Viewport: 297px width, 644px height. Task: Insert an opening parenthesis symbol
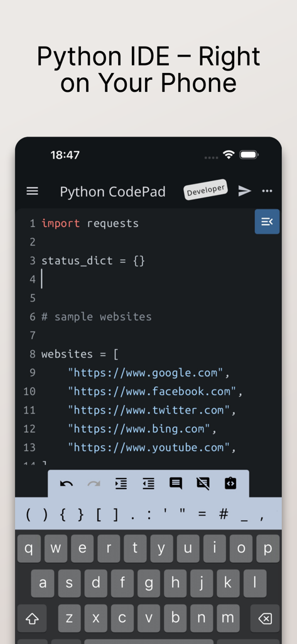click(x=28, y=514)
